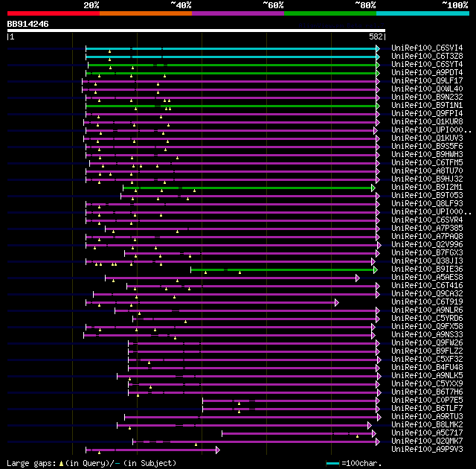Click subject name UniRef100_Q9CA32
Image resolution: width=476 pixels, height=469 pixels.
tap(427, 294)
